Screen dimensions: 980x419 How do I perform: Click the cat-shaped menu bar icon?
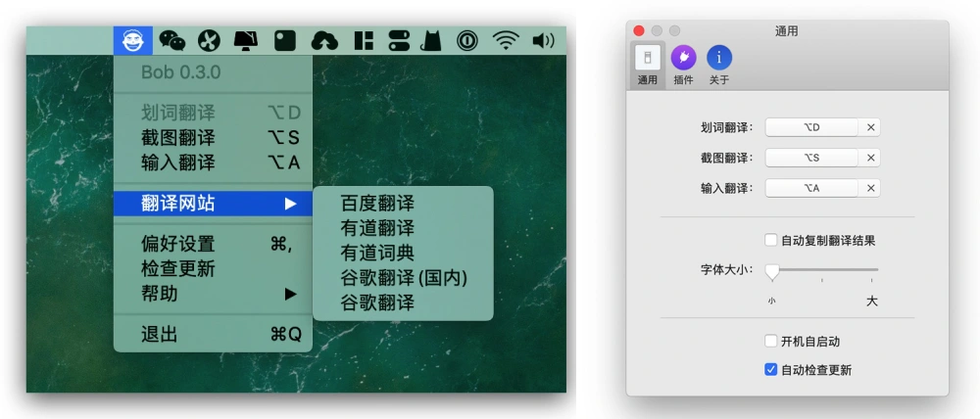pos(431,40)
